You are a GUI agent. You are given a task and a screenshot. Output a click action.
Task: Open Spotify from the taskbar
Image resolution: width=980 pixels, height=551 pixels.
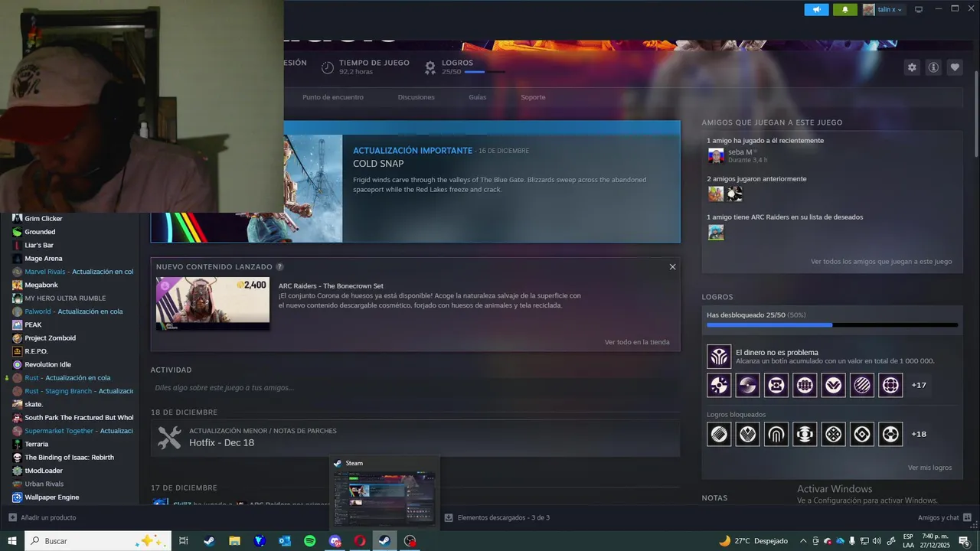(310, 540)
